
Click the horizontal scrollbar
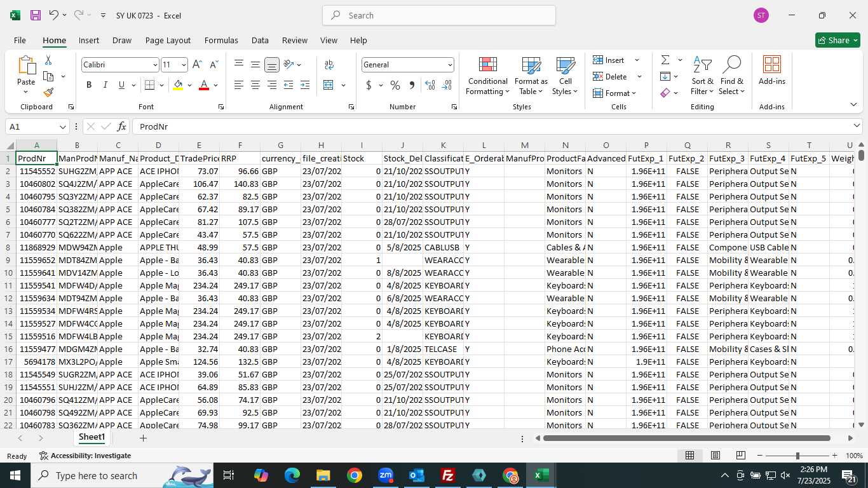(x=687, y=438)
